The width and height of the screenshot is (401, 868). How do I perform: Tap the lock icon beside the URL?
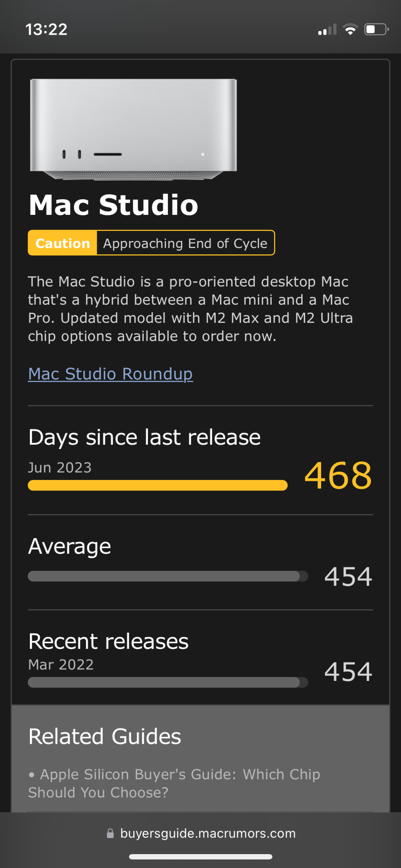(x=110, y=833)
